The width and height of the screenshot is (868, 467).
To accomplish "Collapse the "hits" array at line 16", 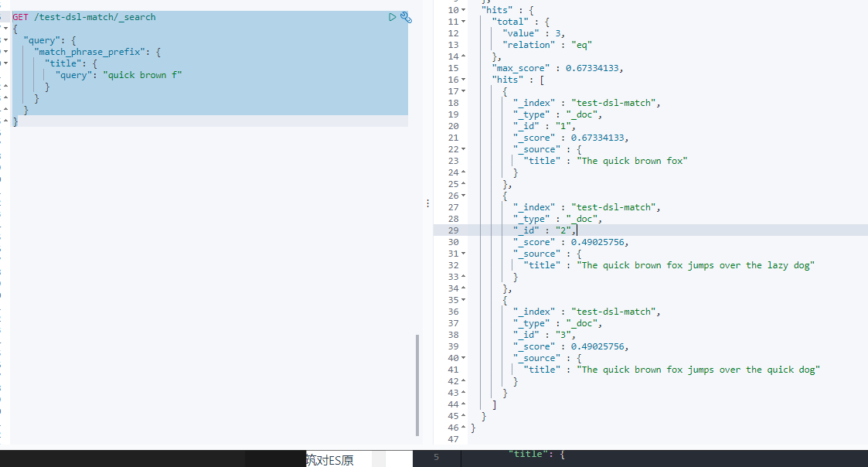I will 463,80.
